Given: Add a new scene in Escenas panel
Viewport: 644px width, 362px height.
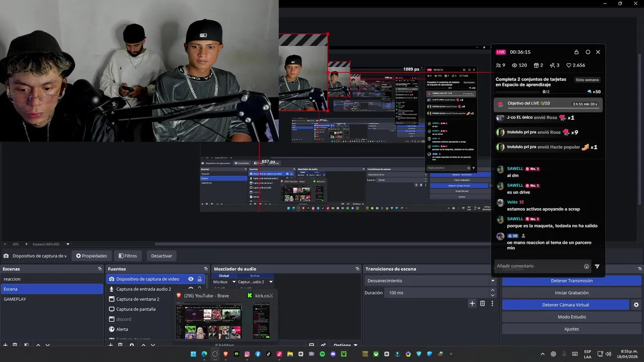Looking at the screenshot, I should 6,345.
